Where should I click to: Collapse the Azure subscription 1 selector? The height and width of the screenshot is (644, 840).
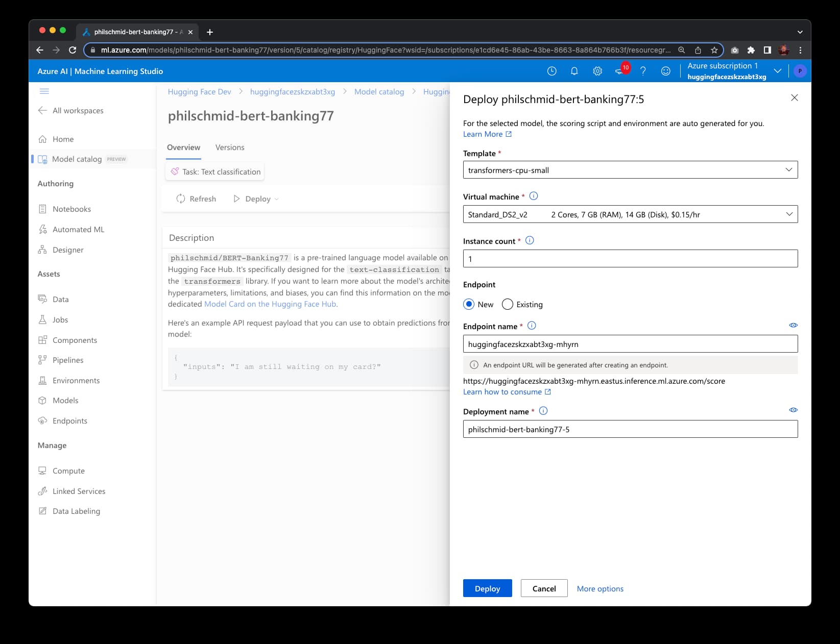pyautogui.click(x=777, y=71)
